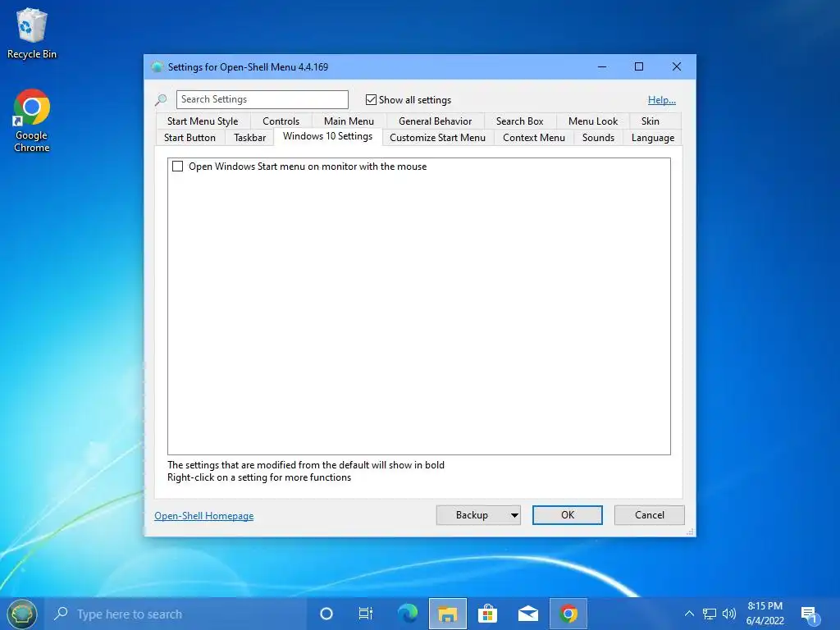The width and height of the screenshot is (840, 630).
Task: Go to the Start Button tab
Action: [189, 138]
